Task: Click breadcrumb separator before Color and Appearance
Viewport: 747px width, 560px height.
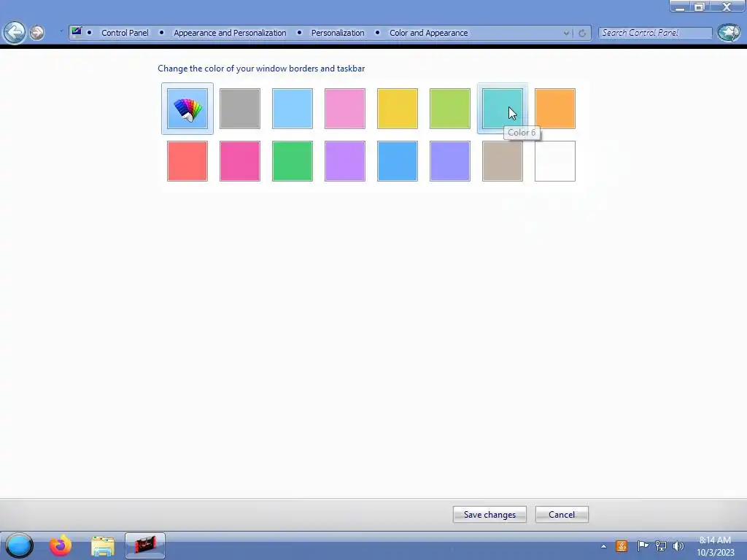Action: [x=377, y=32]
